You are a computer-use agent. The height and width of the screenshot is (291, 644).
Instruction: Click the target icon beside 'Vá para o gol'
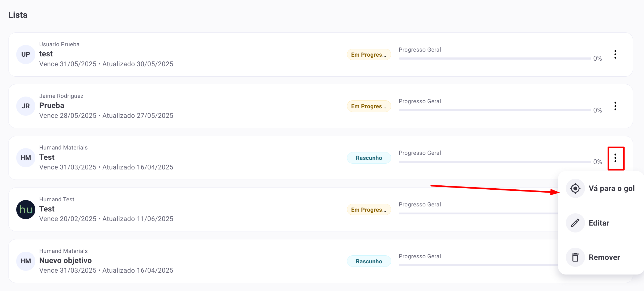click(575, 189)
